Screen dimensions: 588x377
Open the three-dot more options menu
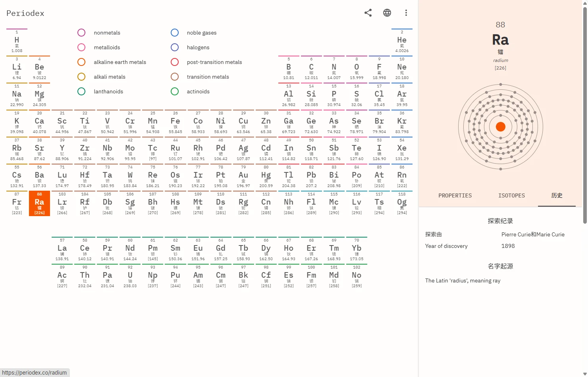(x=406, y=13)
